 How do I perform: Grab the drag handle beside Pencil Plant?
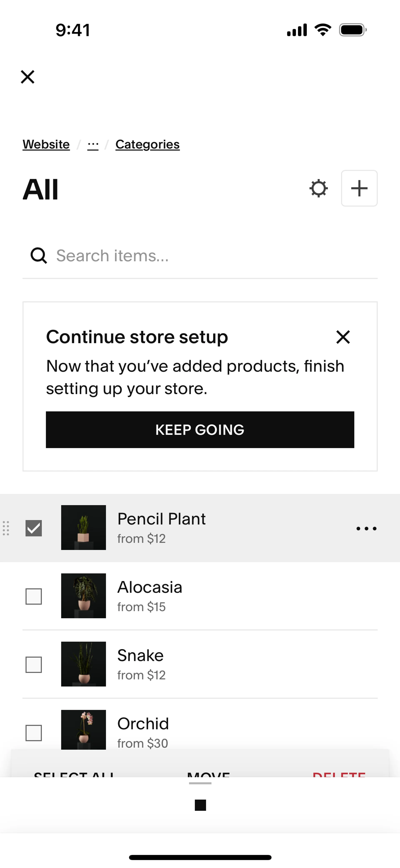coord(6,528)
